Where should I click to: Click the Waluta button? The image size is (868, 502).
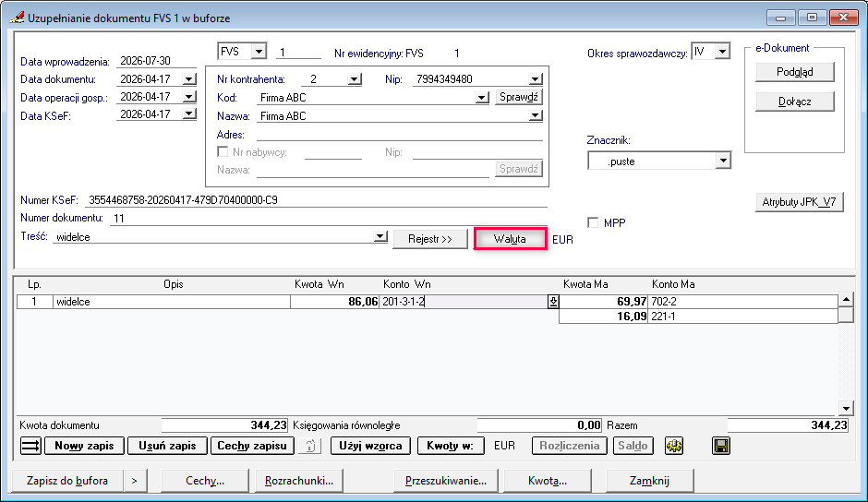pyautogui.click(x=510, y=239)
